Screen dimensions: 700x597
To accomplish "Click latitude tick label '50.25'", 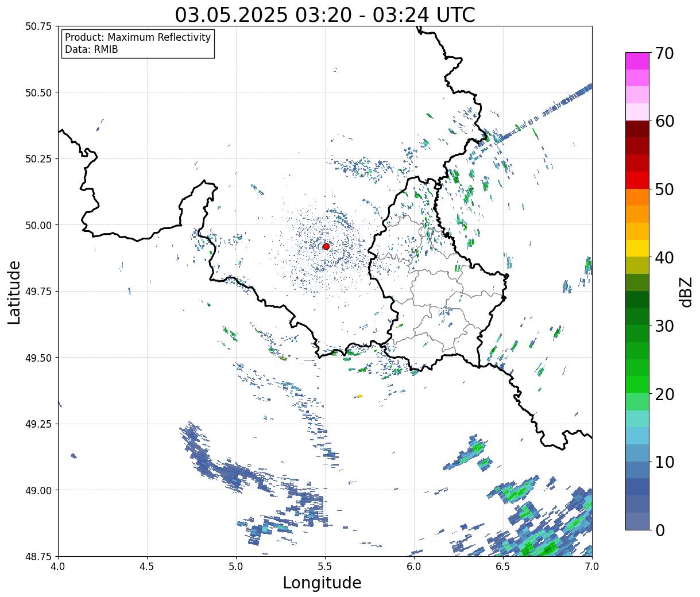I will (38, 159).
